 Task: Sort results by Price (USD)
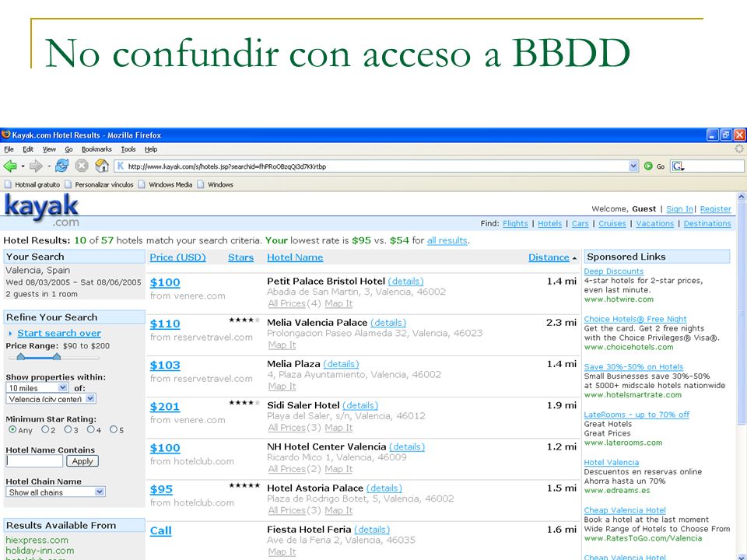tap(177, 257)
